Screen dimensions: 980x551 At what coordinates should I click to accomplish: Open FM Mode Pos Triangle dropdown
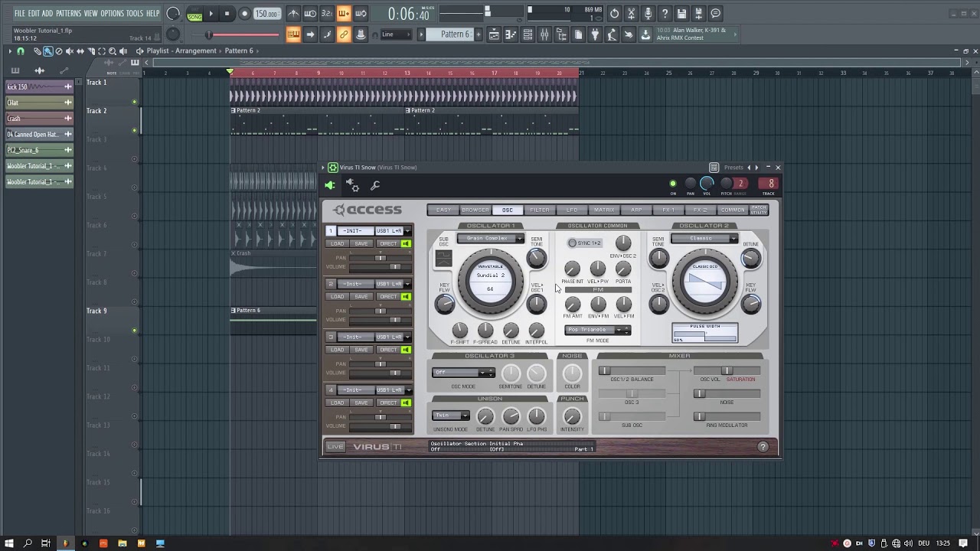(598, 330)
